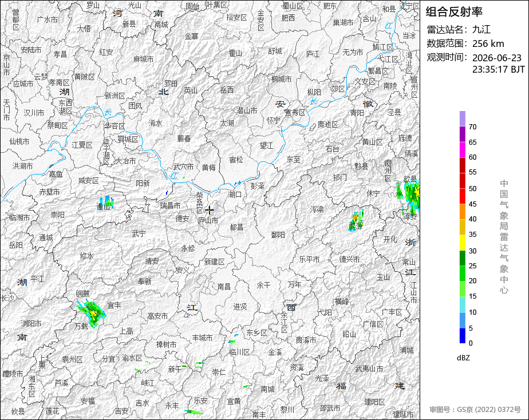This screenshot has width=529, height=420.
Task: Click the legend value 20
Action: (472, 281)
